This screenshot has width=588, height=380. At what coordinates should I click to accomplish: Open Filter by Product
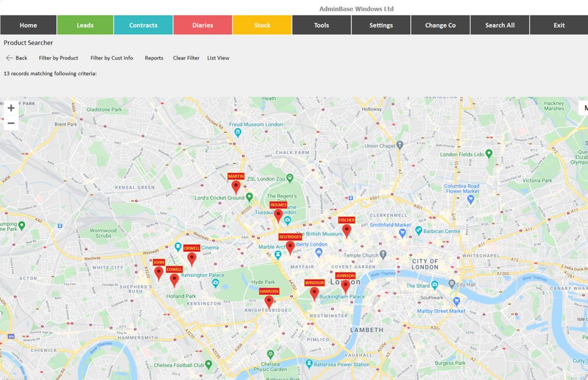58,58
